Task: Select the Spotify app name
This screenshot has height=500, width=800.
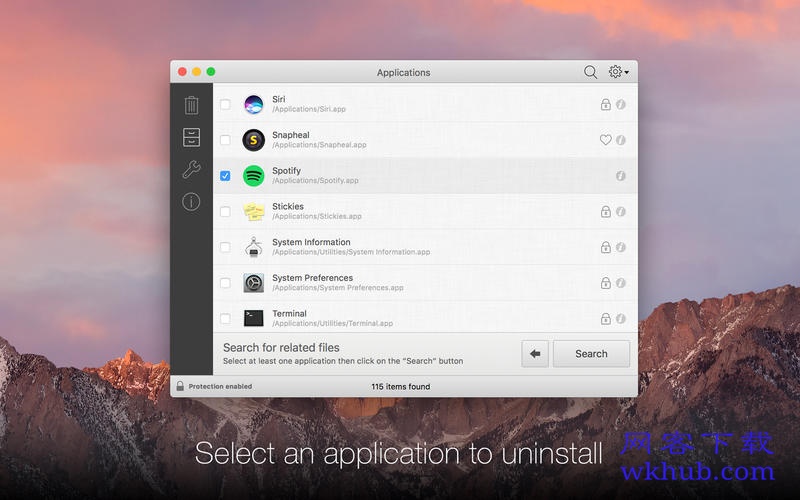Action: coord(287,170)
